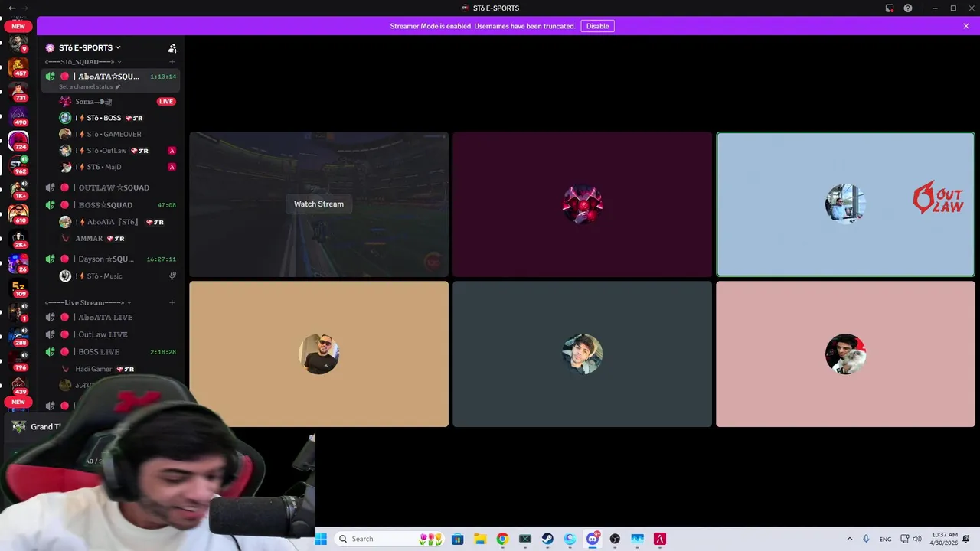
Task: Join the BOSS LIVE channel
Action: [112, 352]
